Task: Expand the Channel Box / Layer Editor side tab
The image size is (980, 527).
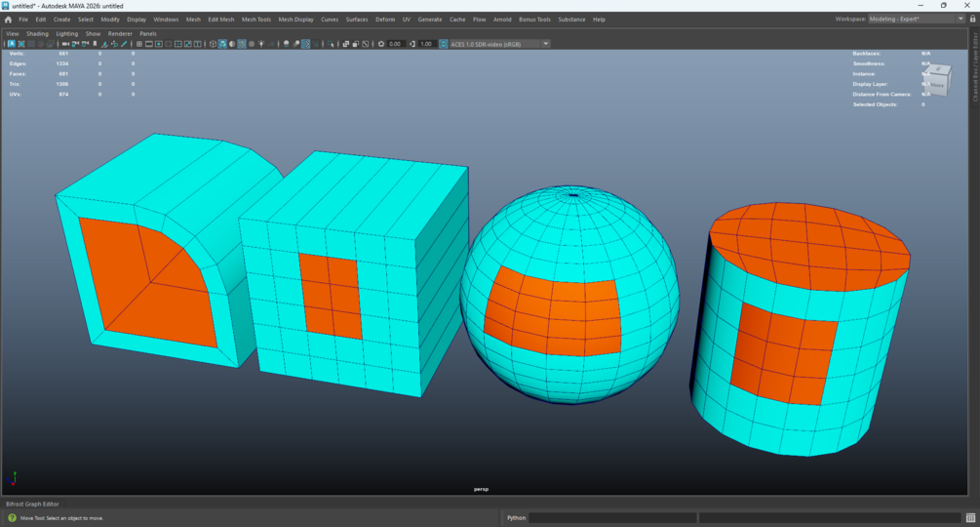Action: coord(974,67)
